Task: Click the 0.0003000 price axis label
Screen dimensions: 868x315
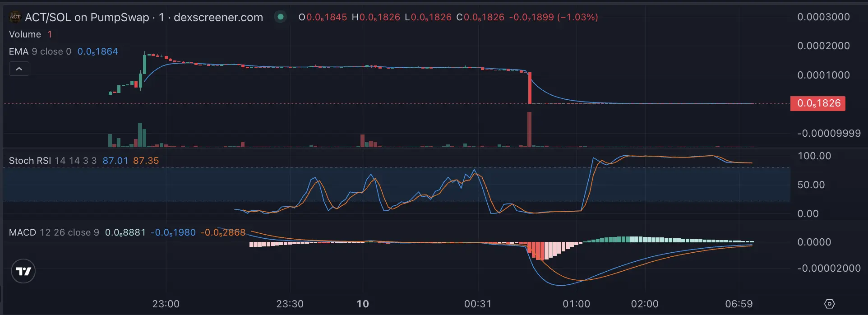Action: click(824, 17)
